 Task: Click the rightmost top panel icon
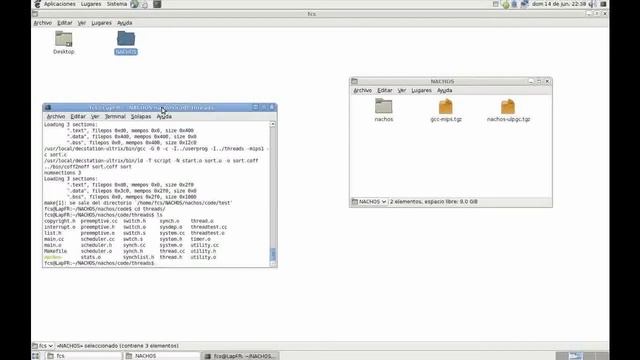pos(603,4)
